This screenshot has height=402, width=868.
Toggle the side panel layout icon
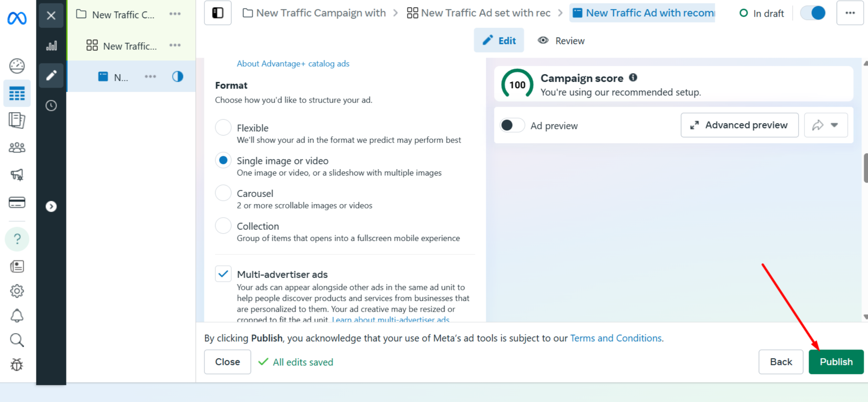[218, 13]
